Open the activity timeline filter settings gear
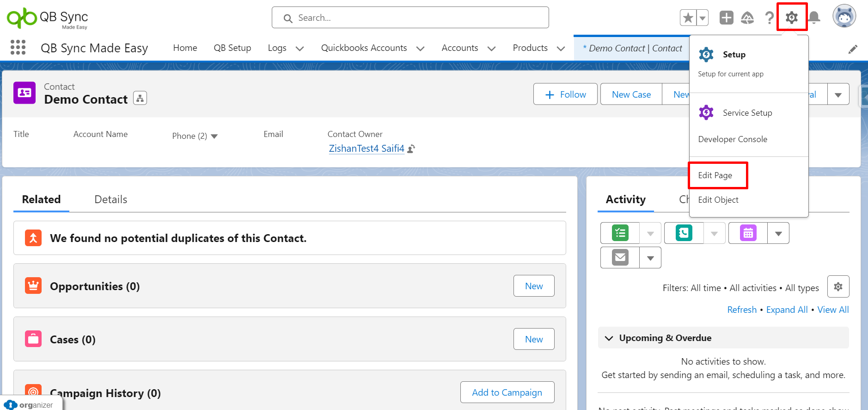Image resolution: width=868 pixels, height=410 pixels. [838, 287]
